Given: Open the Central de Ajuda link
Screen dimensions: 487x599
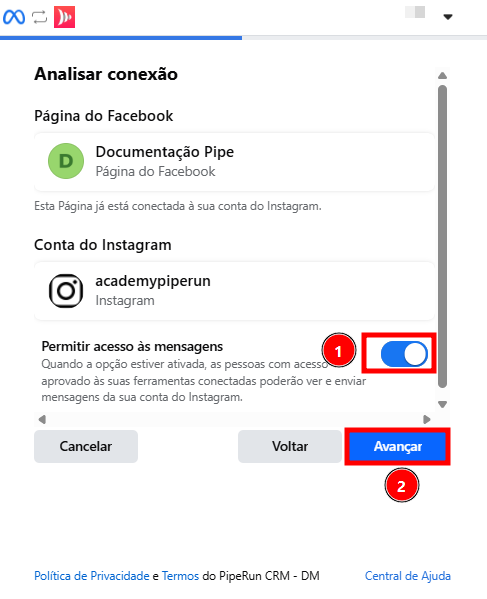Looking at the screenshot, I should coord(408,575).
